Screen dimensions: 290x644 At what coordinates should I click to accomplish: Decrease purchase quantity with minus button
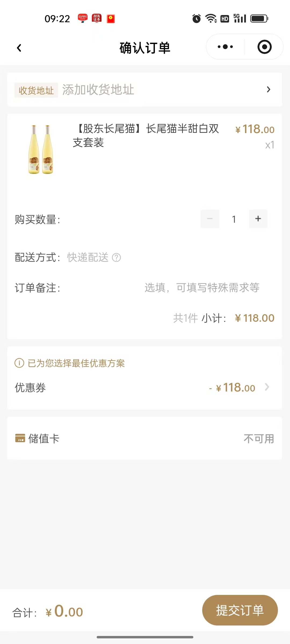210,219
